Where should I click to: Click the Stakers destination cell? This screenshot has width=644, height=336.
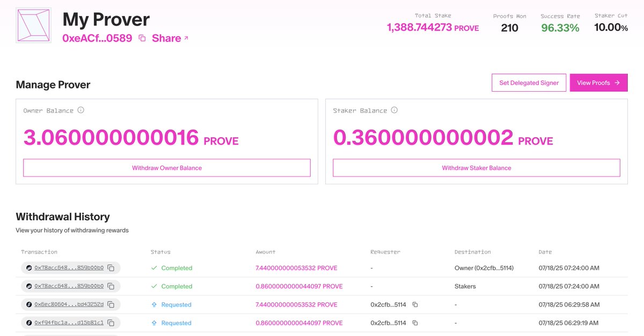point(465,286)
